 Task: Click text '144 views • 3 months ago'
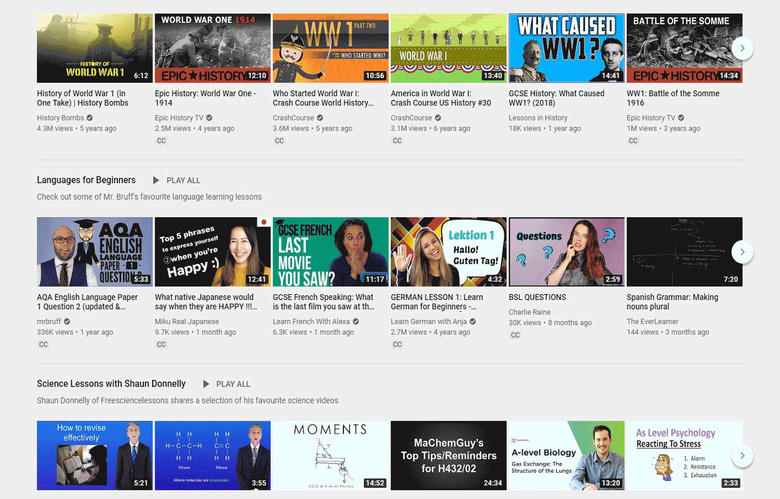coord(668,332)
